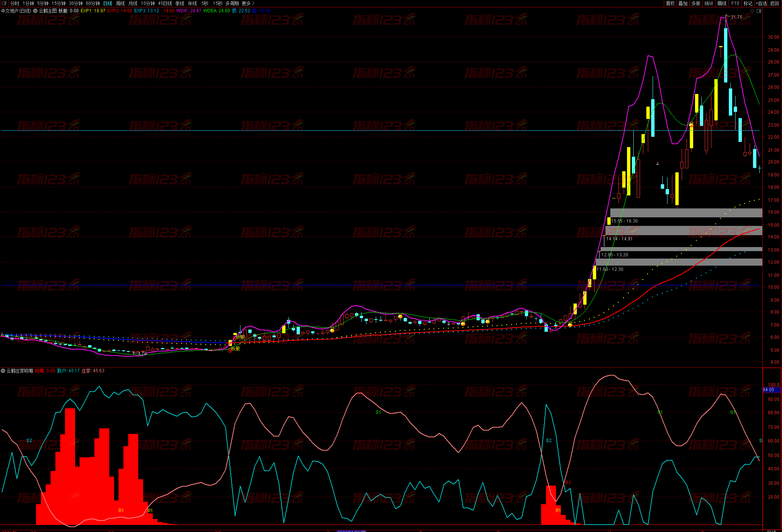
Task: Click the WDIF: 20.47 value
Action: (x=189, y=11)
